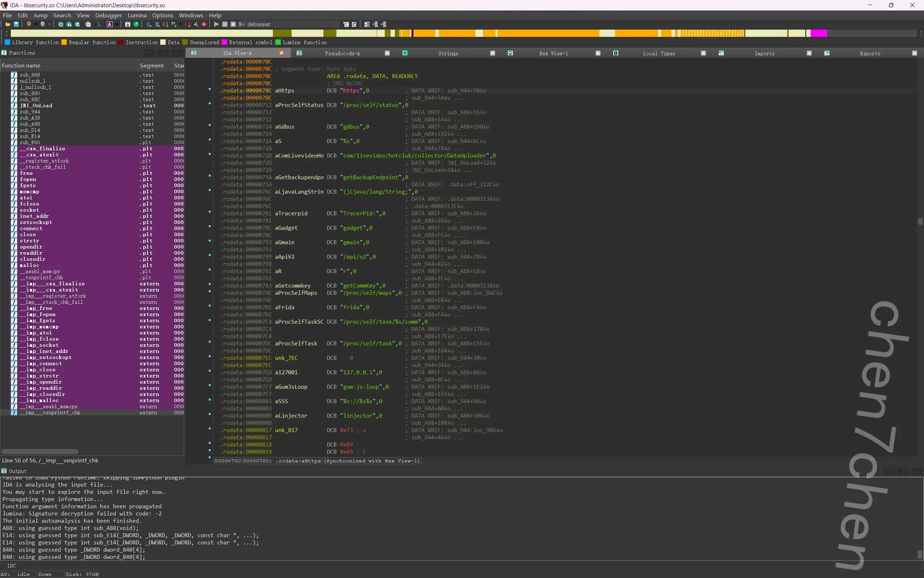Click the aProcSelfStatus label in disassembly
Viewport: 924px width, 578px height.
coord(299,105)
